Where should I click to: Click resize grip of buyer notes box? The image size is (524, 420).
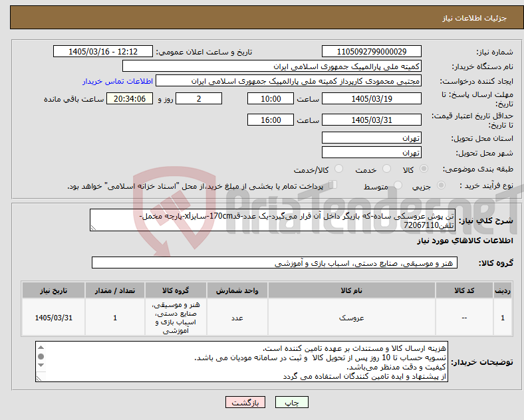tap(39, 379)
